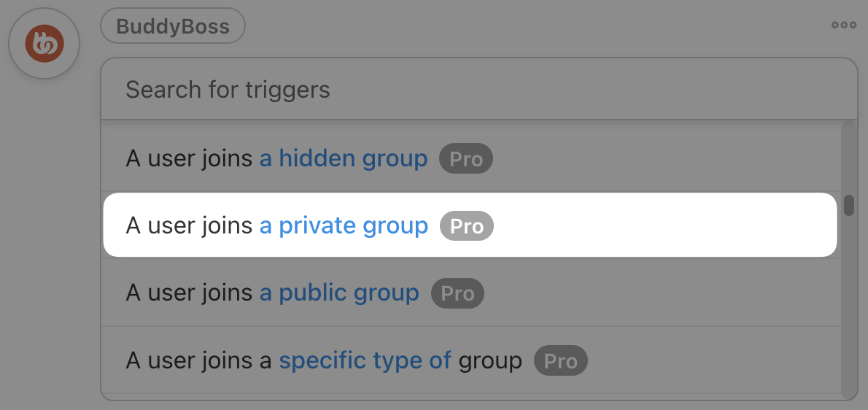Viewport: 868px width, 410px height.
Task: Click the scrollbar track below the thumb
Action: (x=848, y=306)
